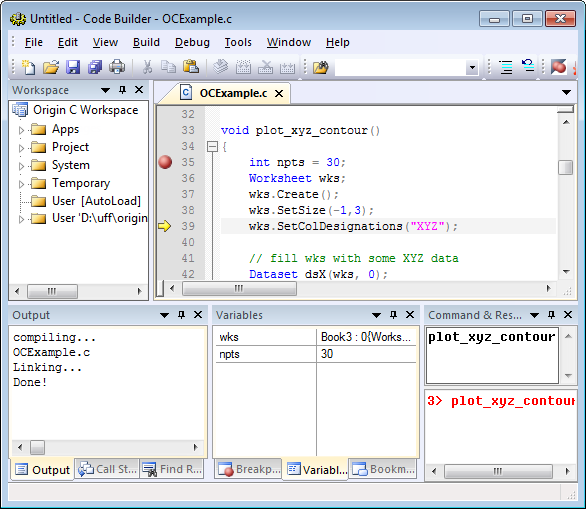Image resolution: width=586 pixels, height=509 pixels.
Task: Switch to the Bookmarks tab
Action: pos(384,469)
